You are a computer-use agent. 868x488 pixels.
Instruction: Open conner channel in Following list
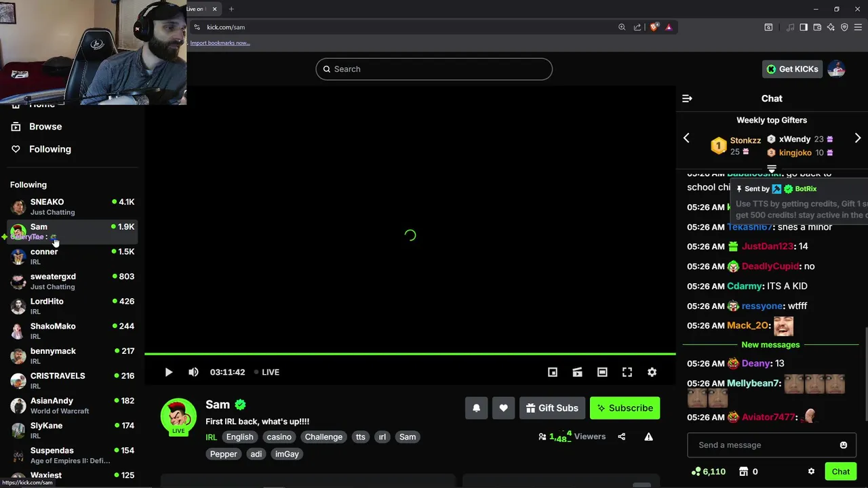(x=72, y=256)
